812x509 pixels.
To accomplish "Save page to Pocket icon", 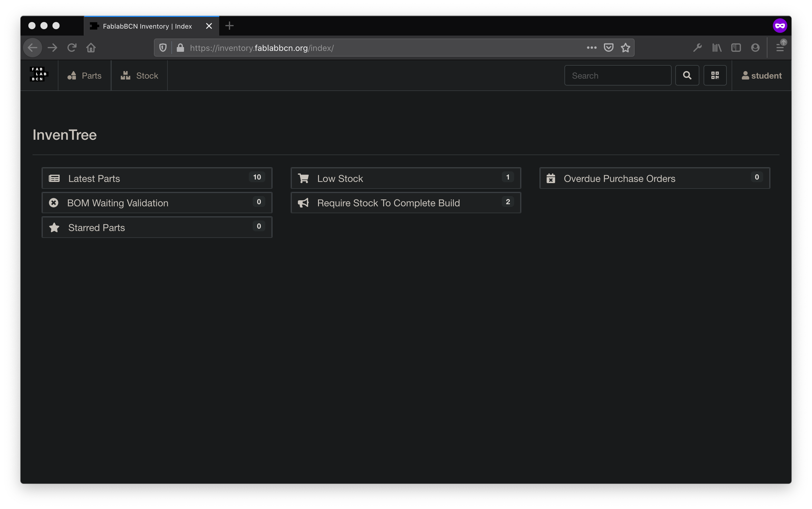I will 608,48.
